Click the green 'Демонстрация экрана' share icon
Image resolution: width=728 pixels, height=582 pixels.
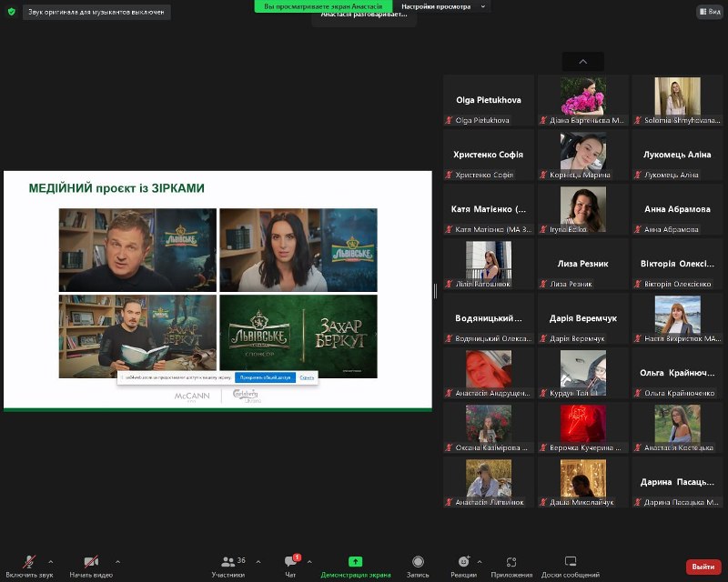pyautogui.click(x=355, y=561)
